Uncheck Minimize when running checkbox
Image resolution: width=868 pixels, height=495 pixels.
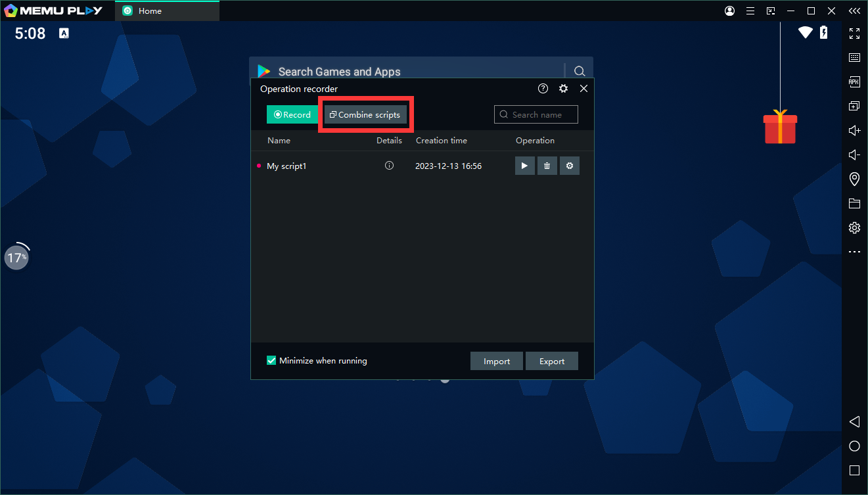point(271,361)
